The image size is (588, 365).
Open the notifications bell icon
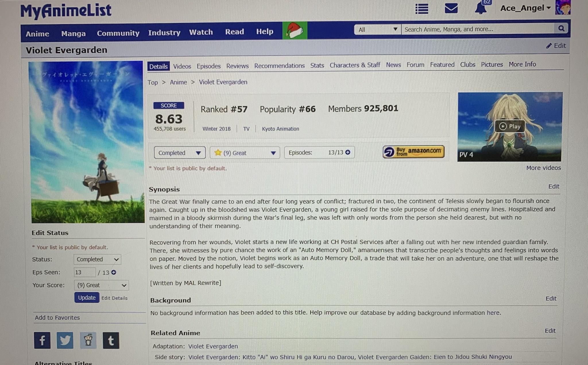point(481,8)
